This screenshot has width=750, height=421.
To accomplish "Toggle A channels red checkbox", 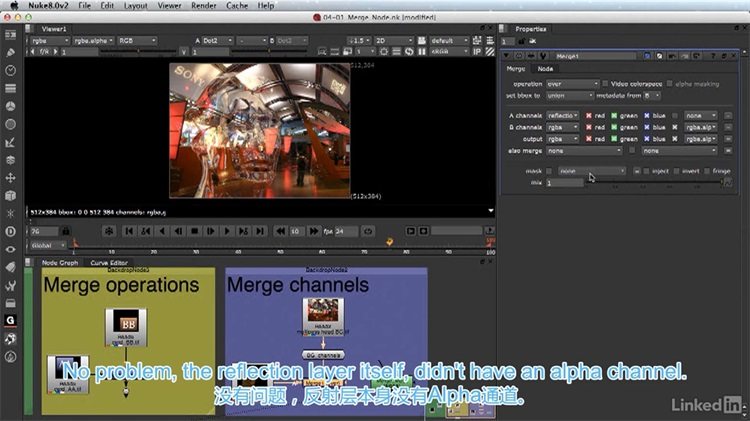I will [589, 116].
